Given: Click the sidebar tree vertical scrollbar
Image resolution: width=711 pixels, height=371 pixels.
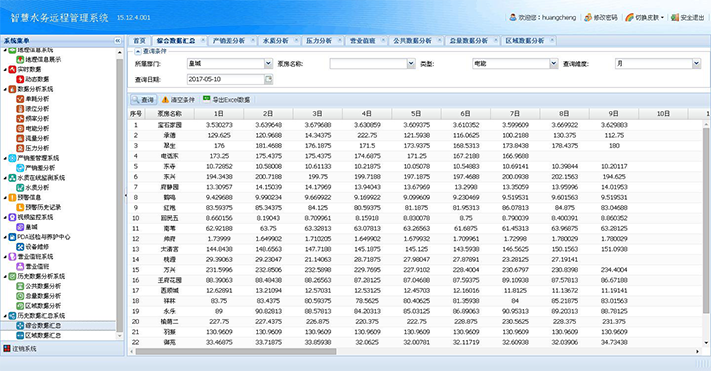Looking at the screenshot, I should [120, 195].
